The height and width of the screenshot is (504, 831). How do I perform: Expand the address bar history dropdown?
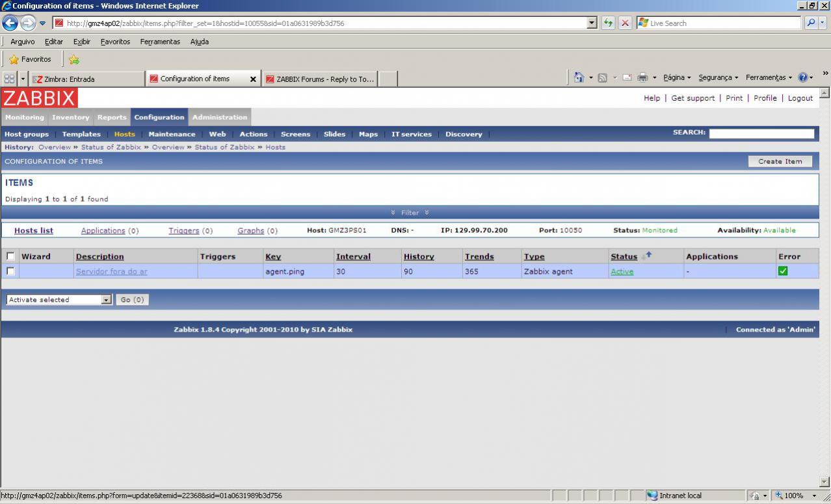pyautogui.click(x=591, y=23)
